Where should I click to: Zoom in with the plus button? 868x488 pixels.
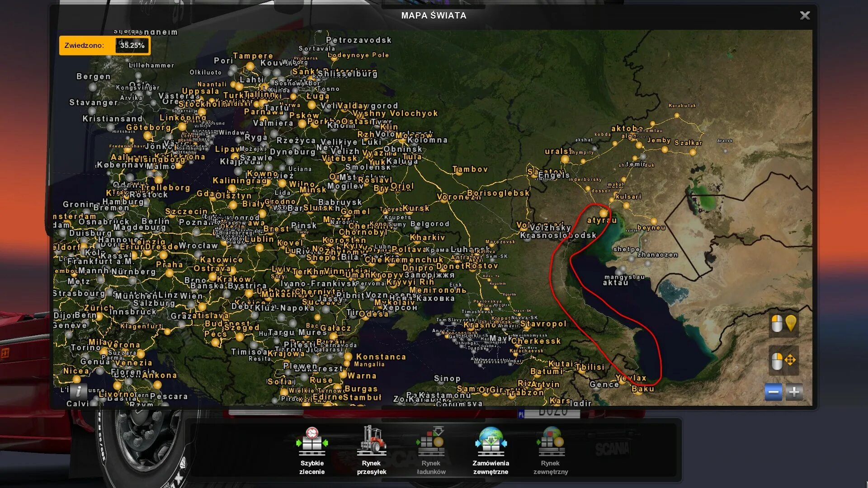pyautogui.click(x=794, y=392)
